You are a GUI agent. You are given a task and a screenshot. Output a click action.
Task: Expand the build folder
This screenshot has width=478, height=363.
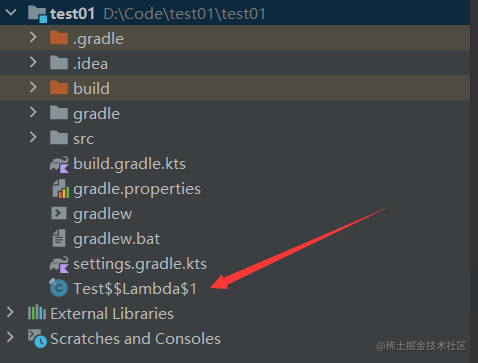(33, 87)
